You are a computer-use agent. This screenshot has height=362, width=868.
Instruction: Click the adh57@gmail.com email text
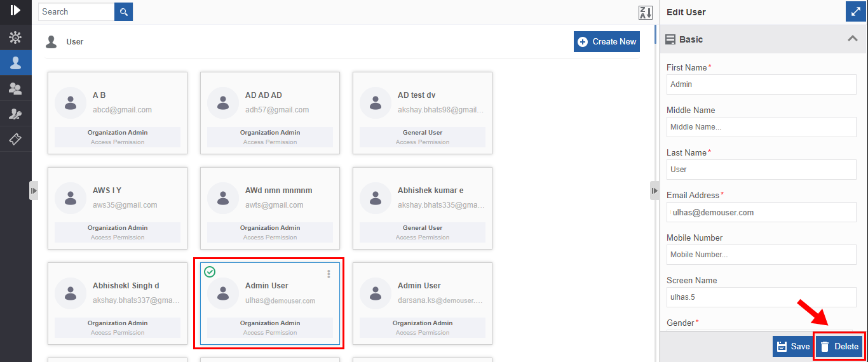(x=277, y=110)
